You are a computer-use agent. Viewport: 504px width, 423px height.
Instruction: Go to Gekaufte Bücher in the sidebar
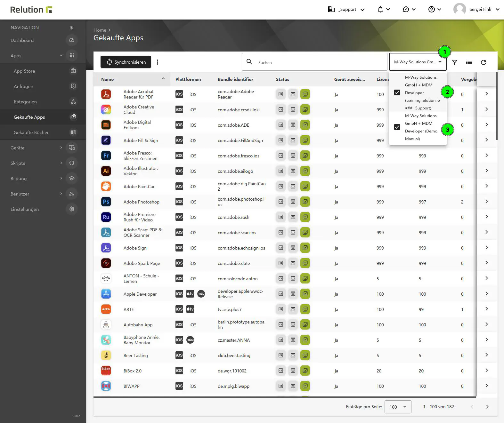(31, 132)
